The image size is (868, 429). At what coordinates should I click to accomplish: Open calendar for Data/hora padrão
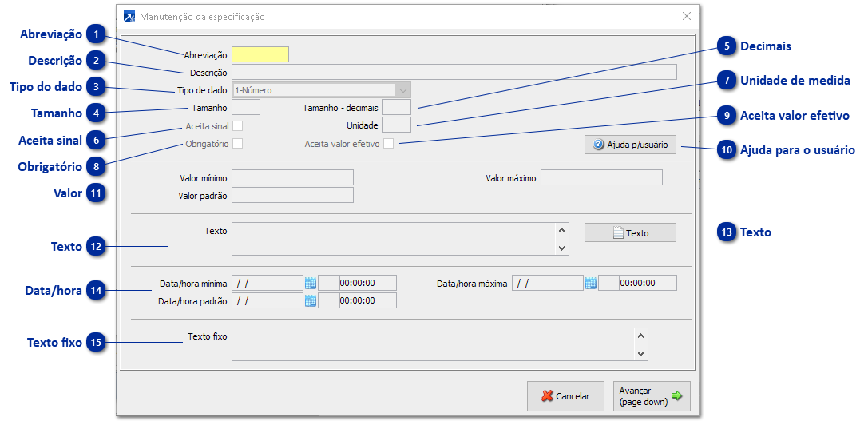(x=311, y=301)
